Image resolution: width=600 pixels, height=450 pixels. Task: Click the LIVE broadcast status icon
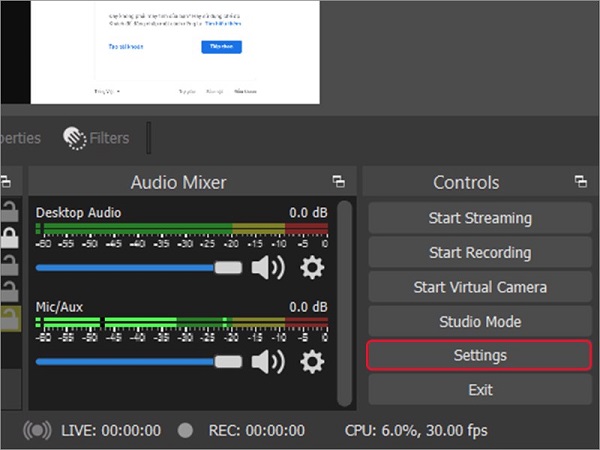(37, 431)
